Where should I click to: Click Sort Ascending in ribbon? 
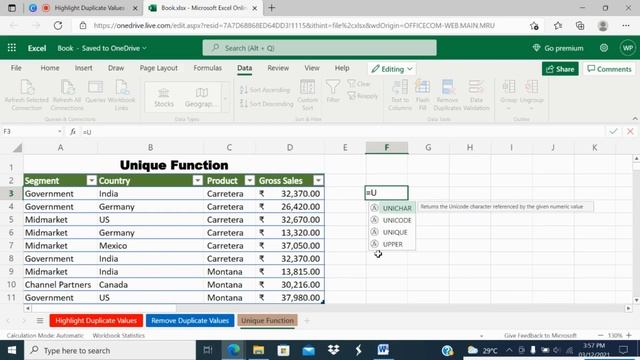(265, 90)
